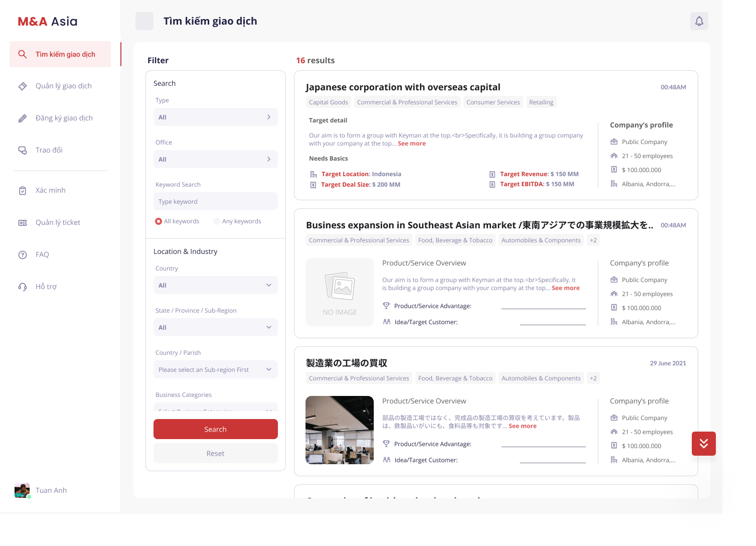
Task: Open the 製造業の工場の買収 listing title
Action: 347,363
